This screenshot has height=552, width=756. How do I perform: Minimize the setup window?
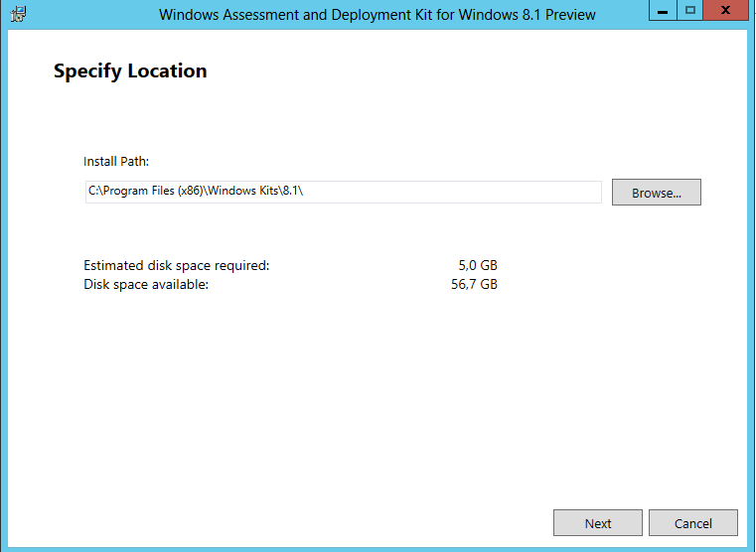pos(663,10)
